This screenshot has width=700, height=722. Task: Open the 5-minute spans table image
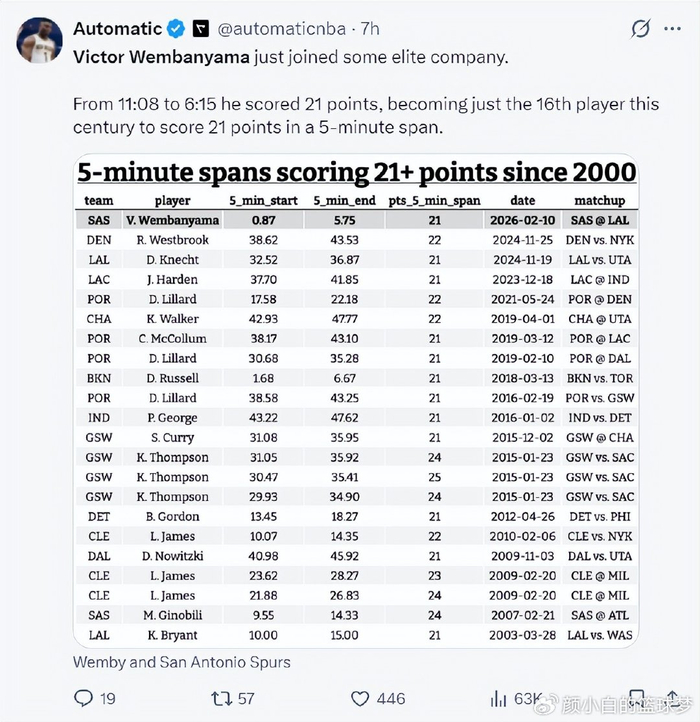357,400
